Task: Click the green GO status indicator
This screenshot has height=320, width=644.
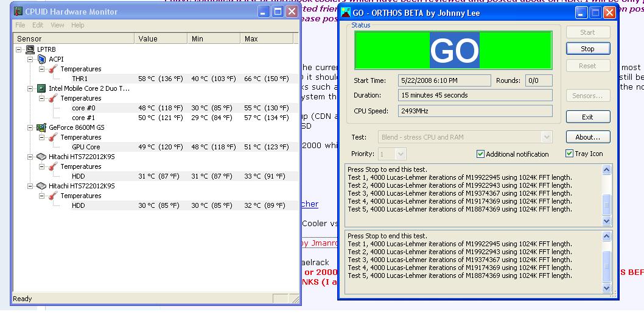Action: pos(453,50)
